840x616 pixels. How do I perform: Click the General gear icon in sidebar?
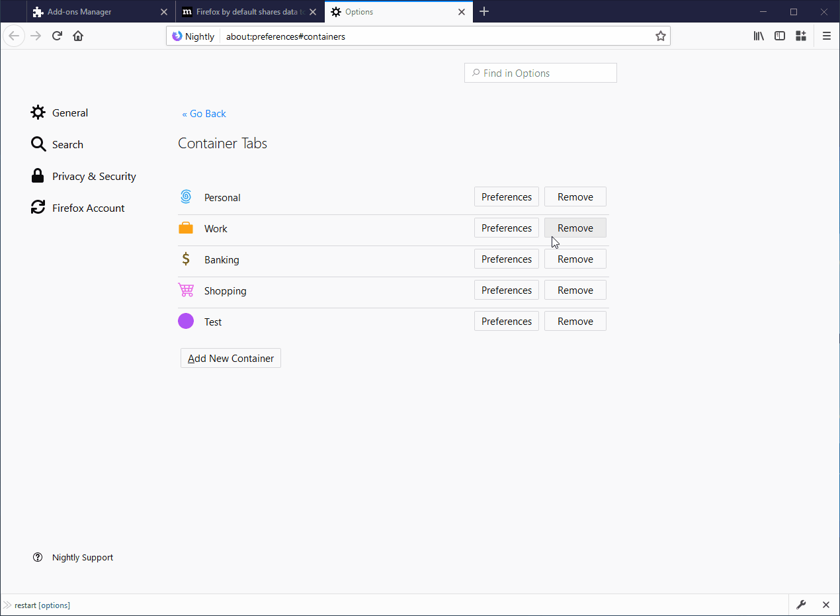(38, 112)
